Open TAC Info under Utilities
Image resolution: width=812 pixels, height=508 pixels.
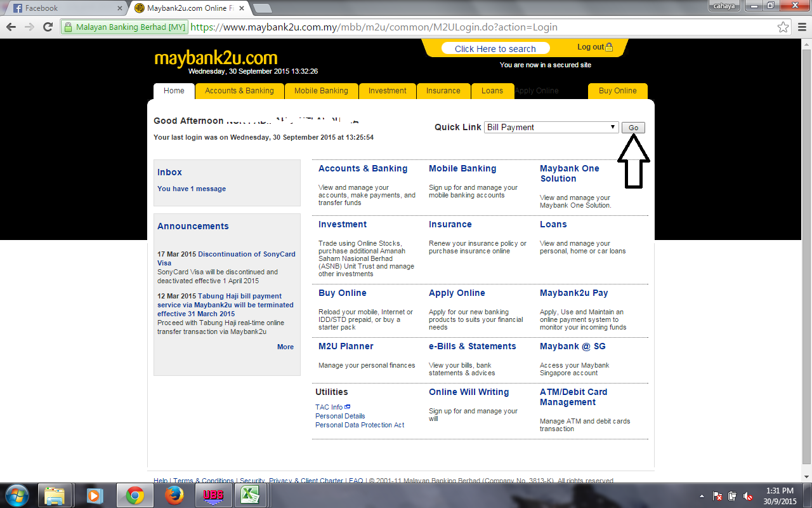332,407
